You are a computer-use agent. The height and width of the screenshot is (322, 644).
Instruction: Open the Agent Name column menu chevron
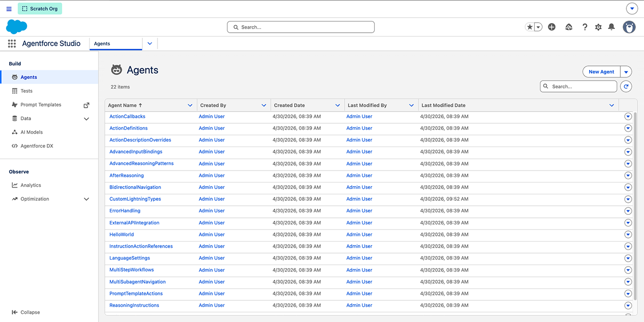(x=190, y=105)
